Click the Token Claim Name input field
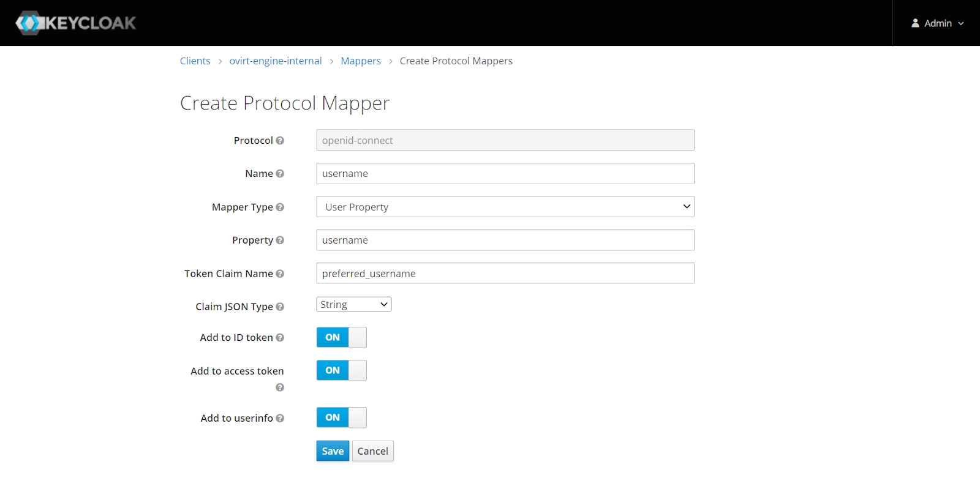The width and height of the screenshot is (980, 492). (x=505, y=274)
